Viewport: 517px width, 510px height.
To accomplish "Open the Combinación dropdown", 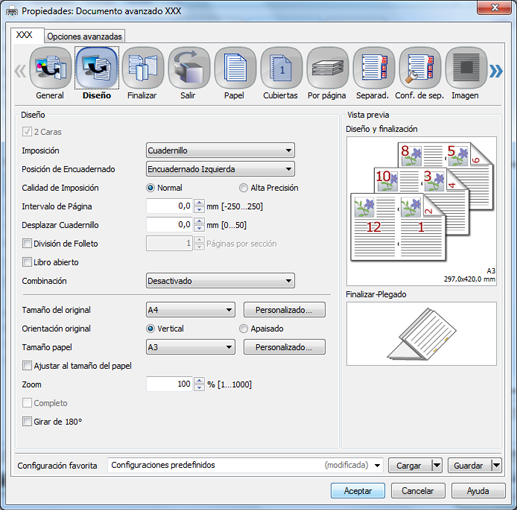I will click(x=220, y=281).
